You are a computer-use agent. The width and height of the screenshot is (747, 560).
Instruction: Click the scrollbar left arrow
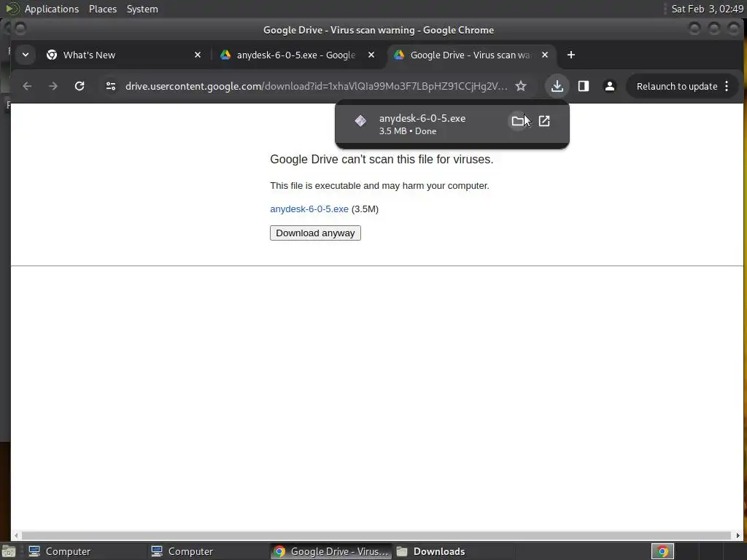[16, 536]
